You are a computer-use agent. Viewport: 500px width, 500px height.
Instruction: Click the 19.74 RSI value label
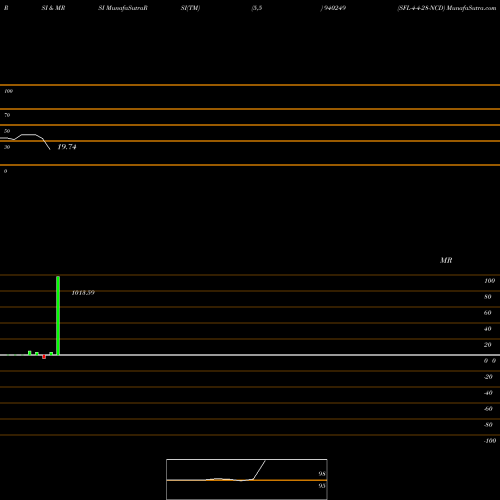coord(67,147)
